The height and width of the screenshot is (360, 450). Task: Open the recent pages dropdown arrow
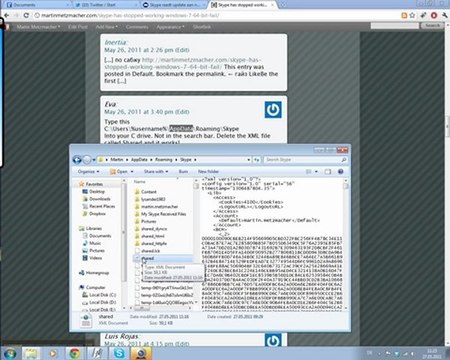[x=94, y=160]
